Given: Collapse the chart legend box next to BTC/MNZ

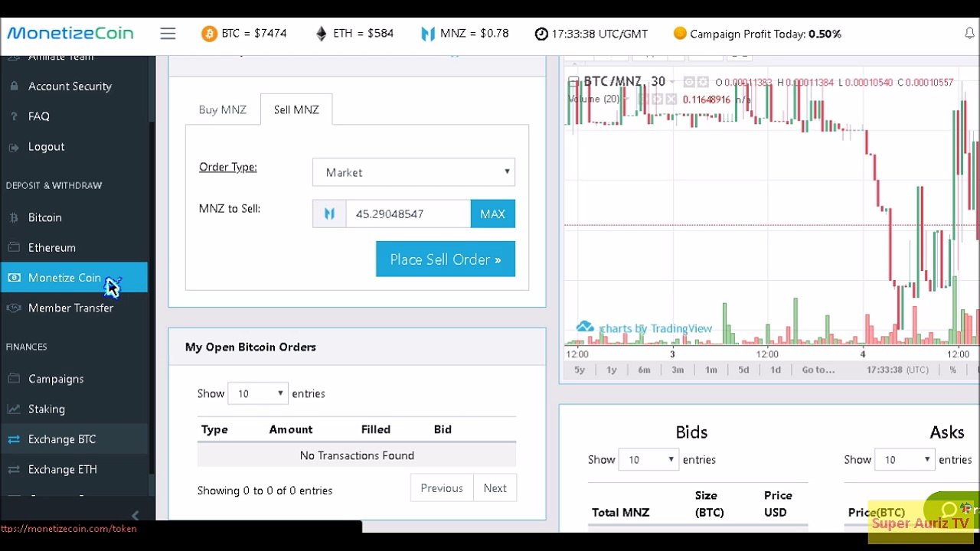Looking at the screenshot, I should 573,82.
